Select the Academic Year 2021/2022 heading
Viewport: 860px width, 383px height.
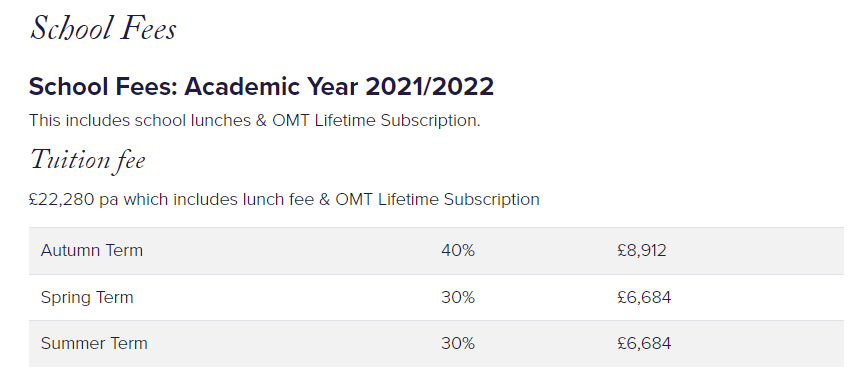[x=261, y=87]
